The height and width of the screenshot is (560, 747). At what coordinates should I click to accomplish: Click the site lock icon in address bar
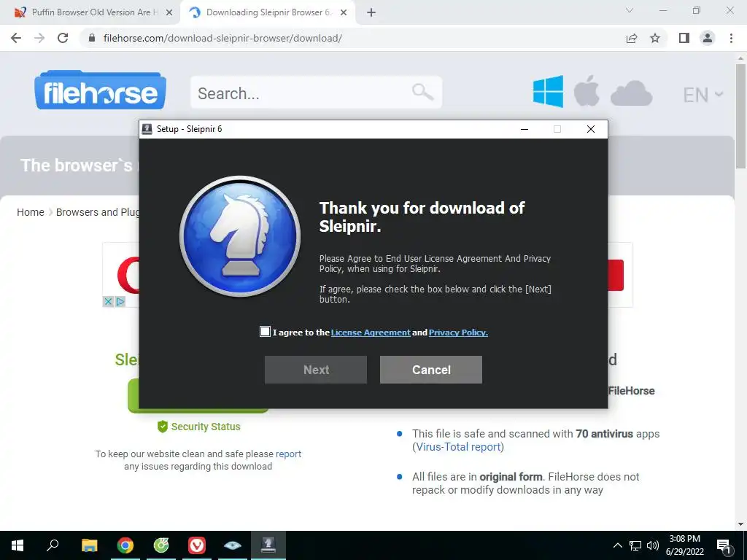pos(92,38)
